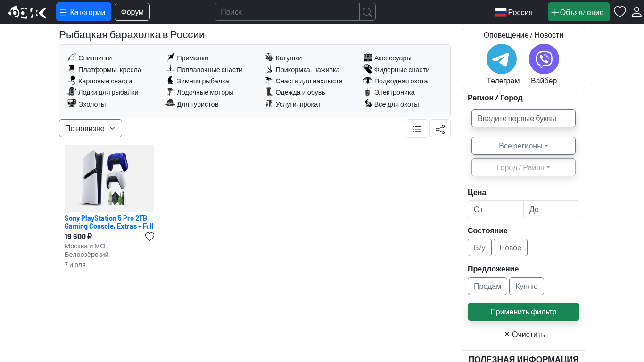Open the Viber notifications icon
The height and width of the screenshot is (362, 644).
pyautogui.click(x=544, y=59)
